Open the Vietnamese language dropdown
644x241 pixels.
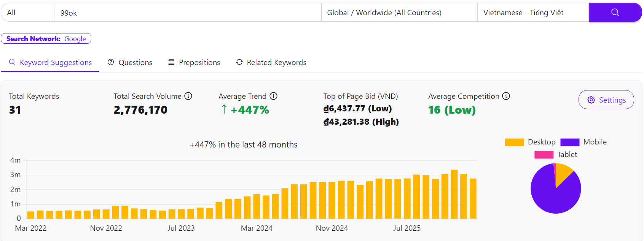click(x=532, y=13)
